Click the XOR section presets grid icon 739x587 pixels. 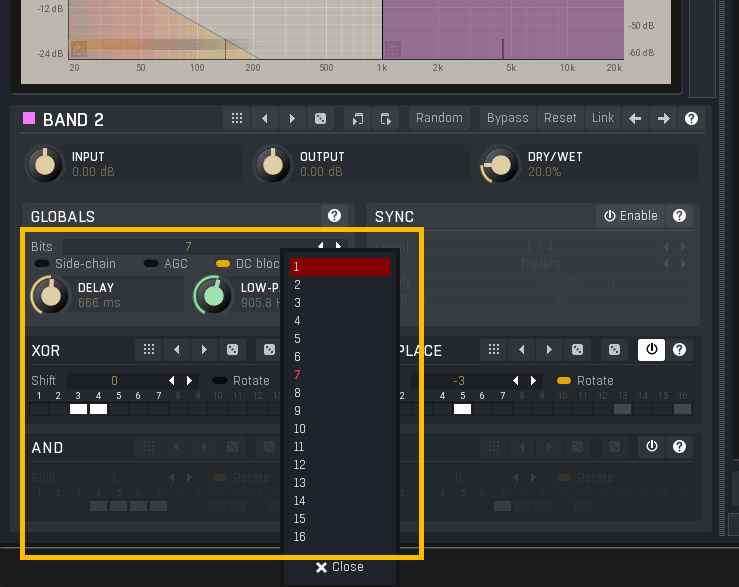pyautogui.click(x=148, y=349)
